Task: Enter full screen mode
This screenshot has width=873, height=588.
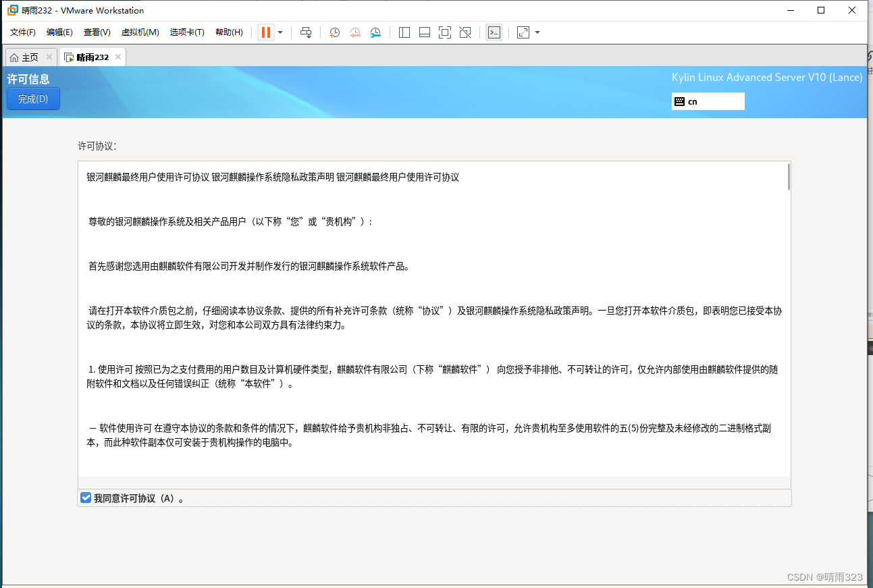Action: click(x=445, y=32)
